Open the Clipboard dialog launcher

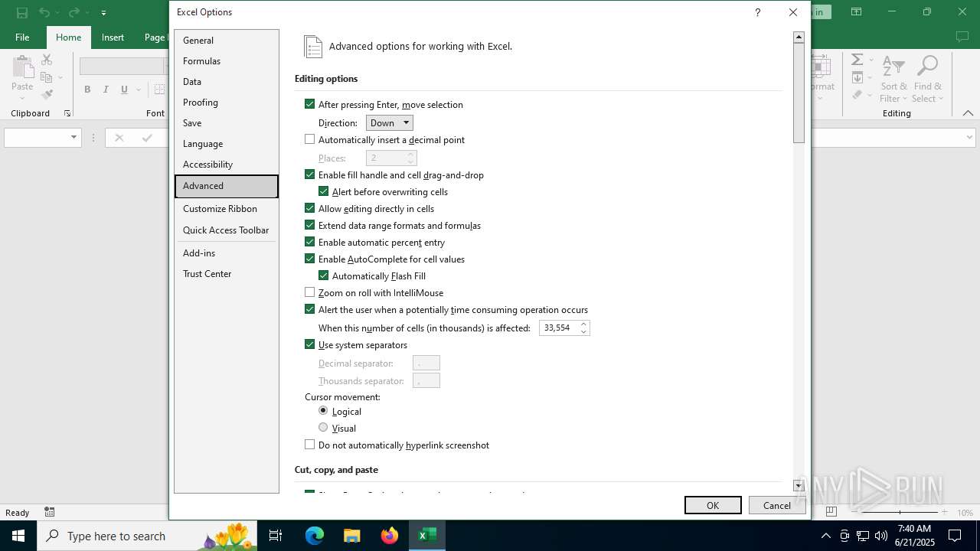click(67, 113)
